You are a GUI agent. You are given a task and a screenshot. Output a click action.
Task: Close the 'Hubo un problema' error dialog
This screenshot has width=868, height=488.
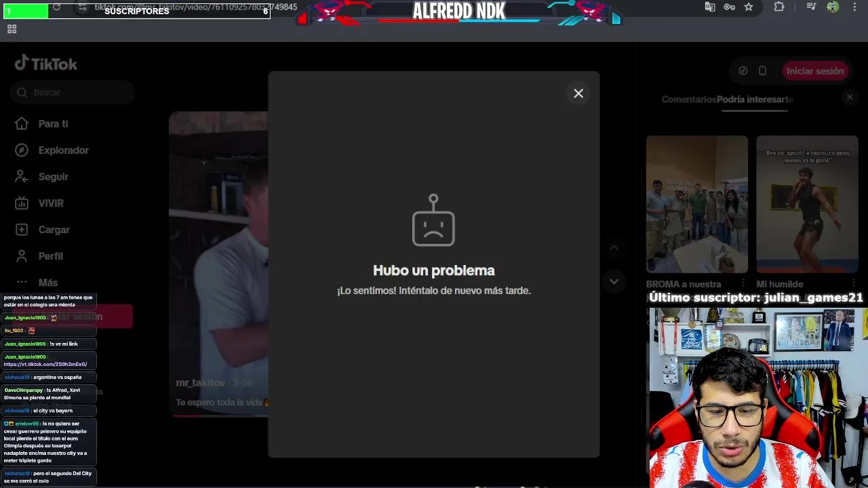(578, 94)
